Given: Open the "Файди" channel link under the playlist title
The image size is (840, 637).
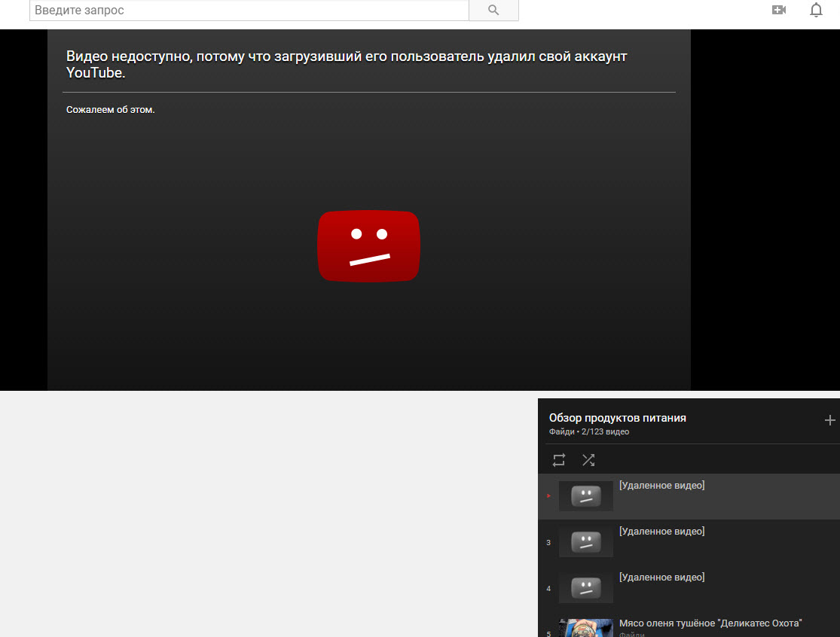Looking at the screenshot, I should [x=561, y=431].
